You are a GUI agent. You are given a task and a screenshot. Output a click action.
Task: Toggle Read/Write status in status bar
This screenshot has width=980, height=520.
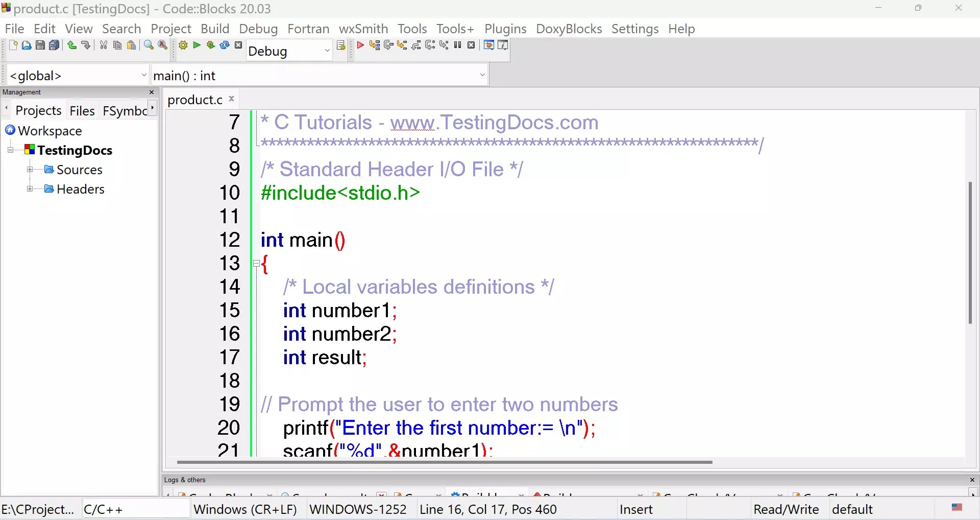tap(786, 509)
